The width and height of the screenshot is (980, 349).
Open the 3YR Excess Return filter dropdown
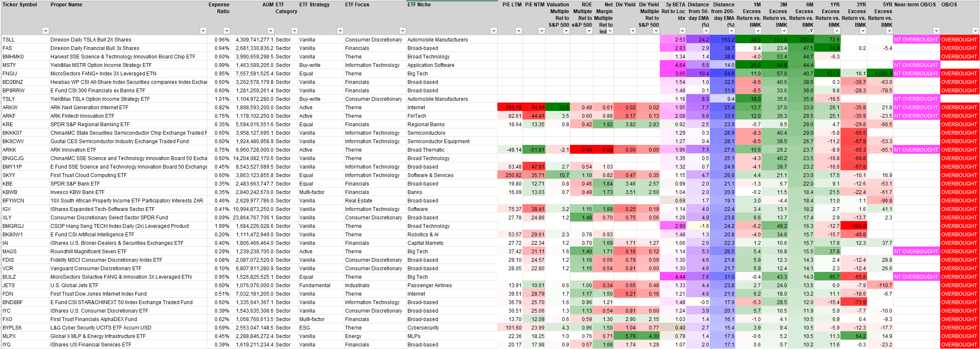coord(863,31)
